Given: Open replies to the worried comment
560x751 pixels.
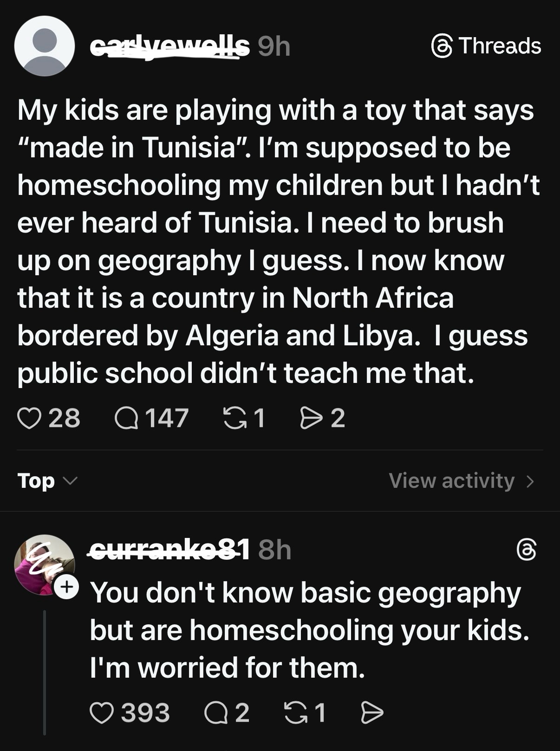Looking at the screenshot, I should (215, 713).
